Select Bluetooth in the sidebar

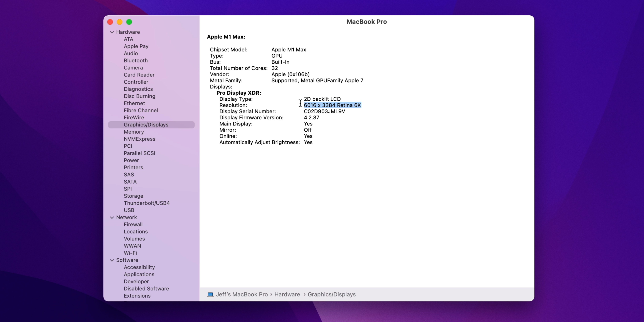136,61
